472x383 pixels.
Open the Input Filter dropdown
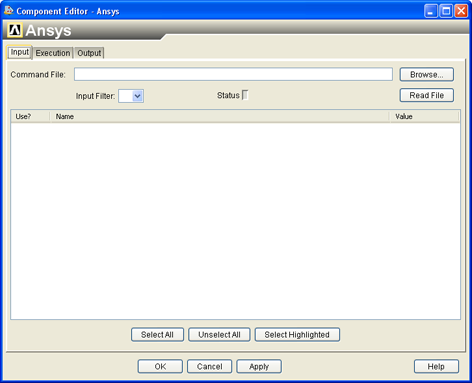131,96
